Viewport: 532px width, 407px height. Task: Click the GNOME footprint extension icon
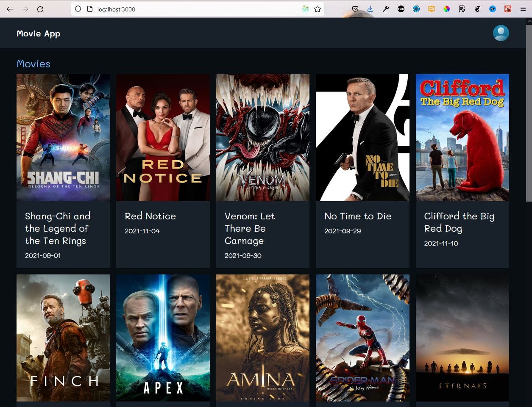point(477,9)
